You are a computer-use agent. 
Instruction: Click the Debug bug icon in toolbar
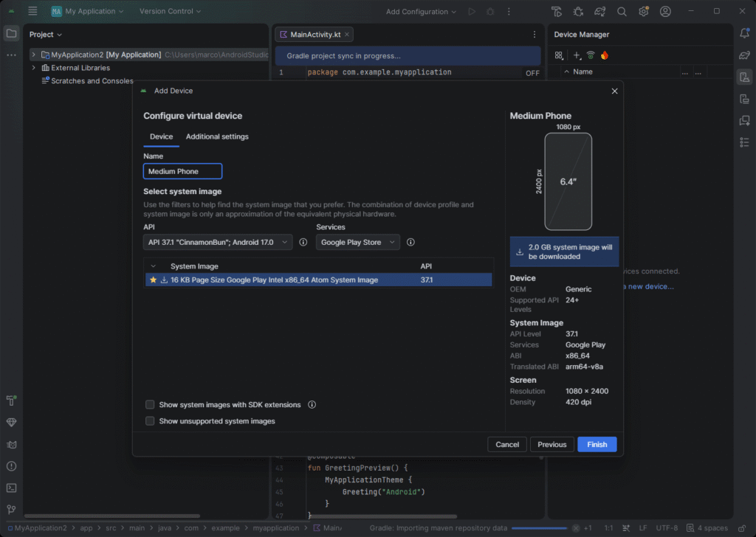pyautogui.click(x=490, y=12)
